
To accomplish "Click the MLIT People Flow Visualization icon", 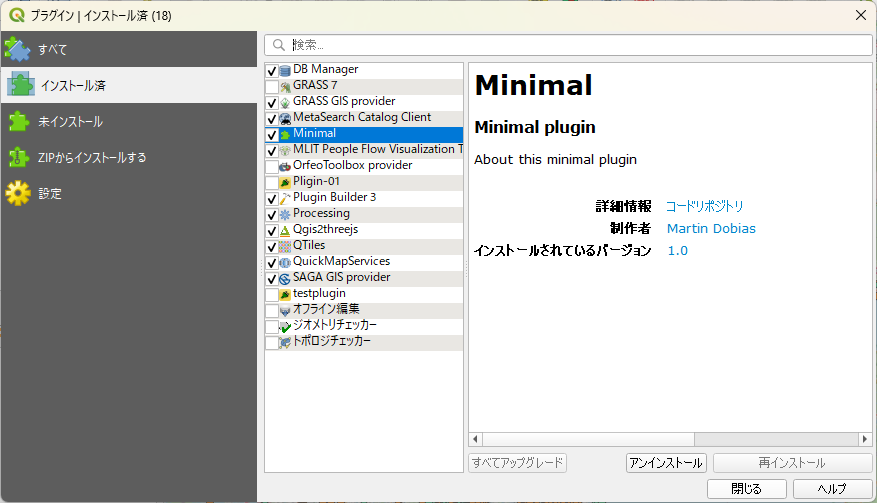I will click(x=285, y=151).
